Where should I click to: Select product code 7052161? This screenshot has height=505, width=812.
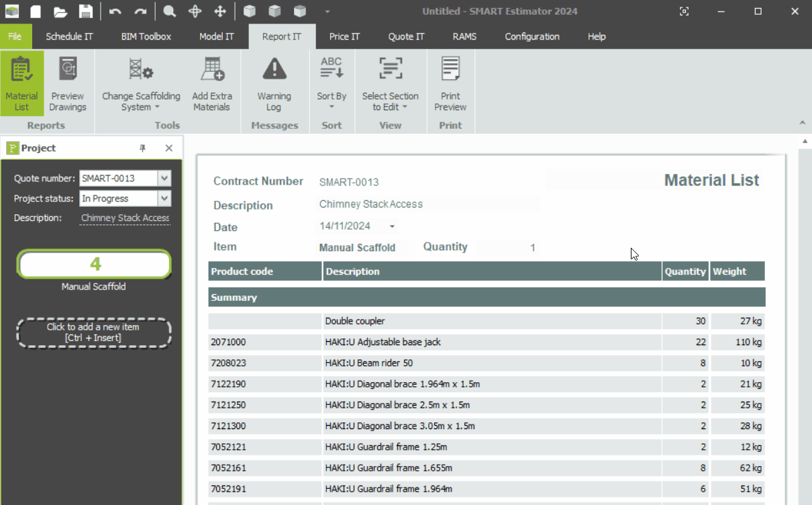pos(265,467)
